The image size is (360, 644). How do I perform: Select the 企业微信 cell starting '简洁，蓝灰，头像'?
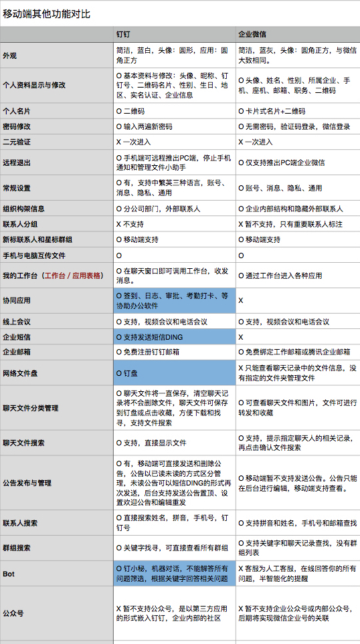(297, 56)
